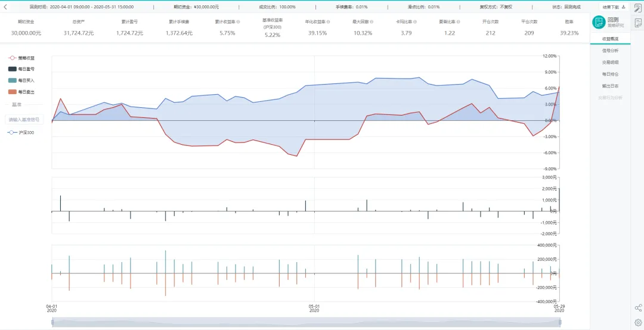Select the 每日持仓 tab

(x=611, y=74)
